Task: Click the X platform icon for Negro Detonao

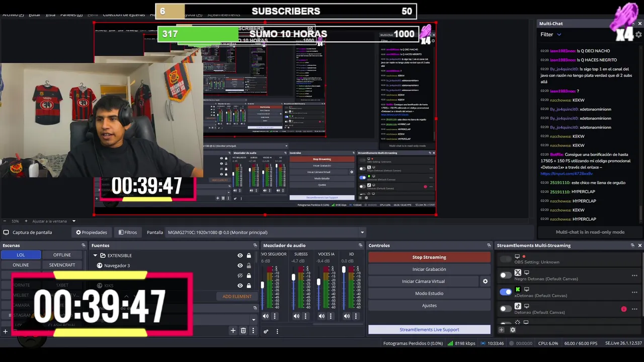Action: pyautogui.click(x=518, y=273)
